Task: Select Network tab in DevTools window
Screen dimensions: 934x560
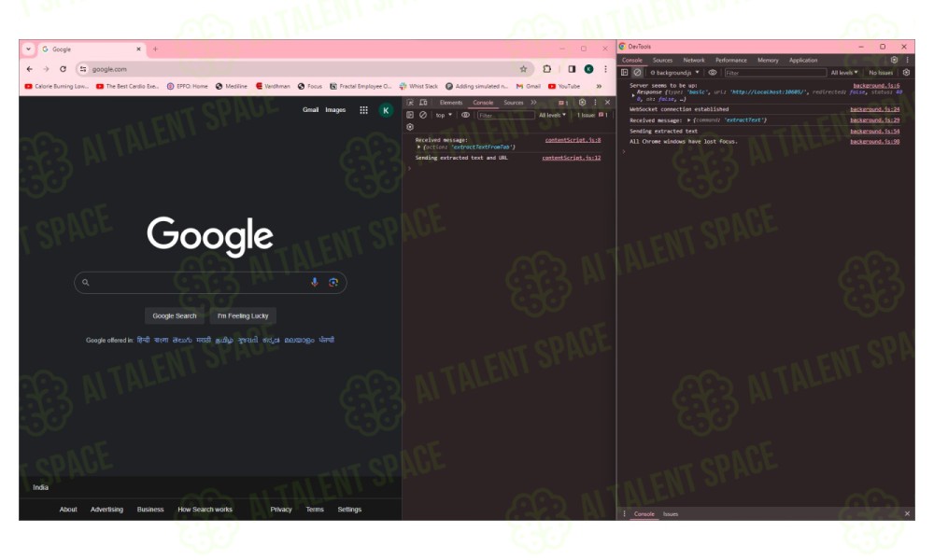Action: 693,60
